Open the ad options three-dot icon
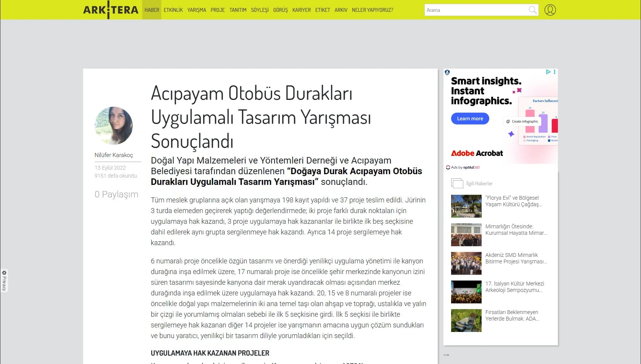Image resolution: width=641 pixels, height=364 pixels. [554, 72]
